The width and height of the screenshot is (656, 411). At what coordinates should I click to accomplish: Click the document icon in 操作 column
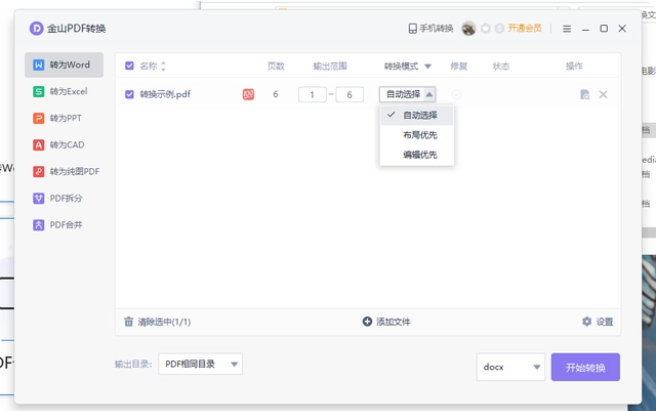(585, 95)
